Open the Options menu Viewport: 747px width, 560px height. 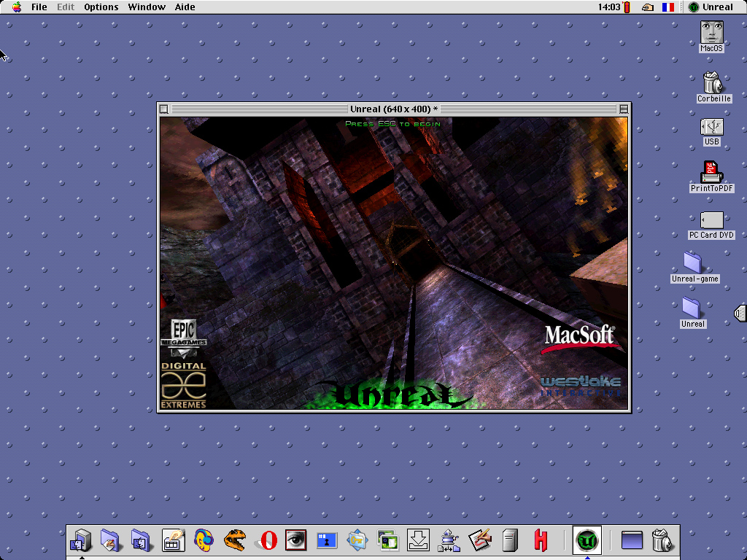click(101, 7)
